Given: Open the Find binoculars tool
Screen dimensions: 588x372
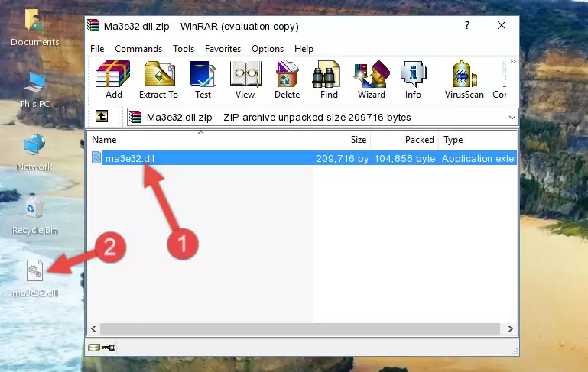Looking at the screenshot, I should (329, 79).
